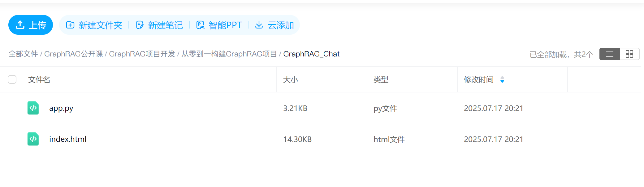Go to 全部文件 in breadcrumb
The image size is (644, 187).
23,54
